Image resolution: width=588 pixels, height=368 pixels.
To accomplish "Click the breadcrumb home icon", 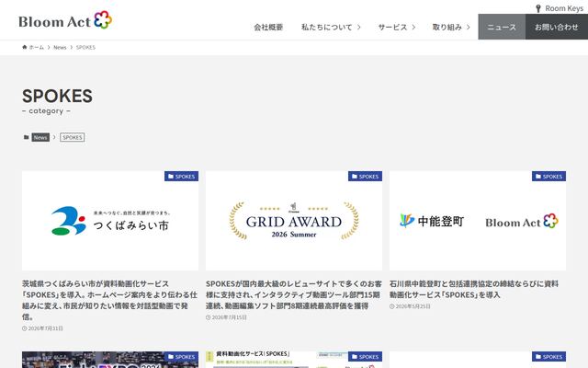I will (x=25, y=47).
